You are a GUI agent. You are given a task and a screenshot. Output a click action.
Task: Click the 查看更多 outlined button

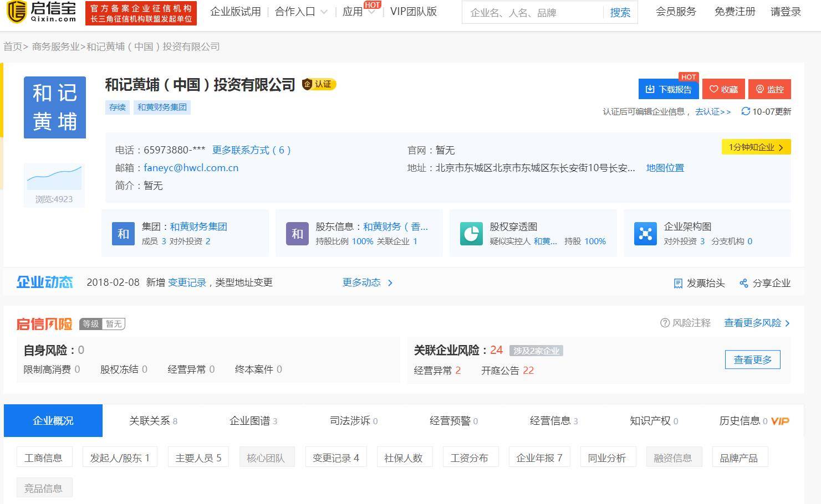[753, 360]
